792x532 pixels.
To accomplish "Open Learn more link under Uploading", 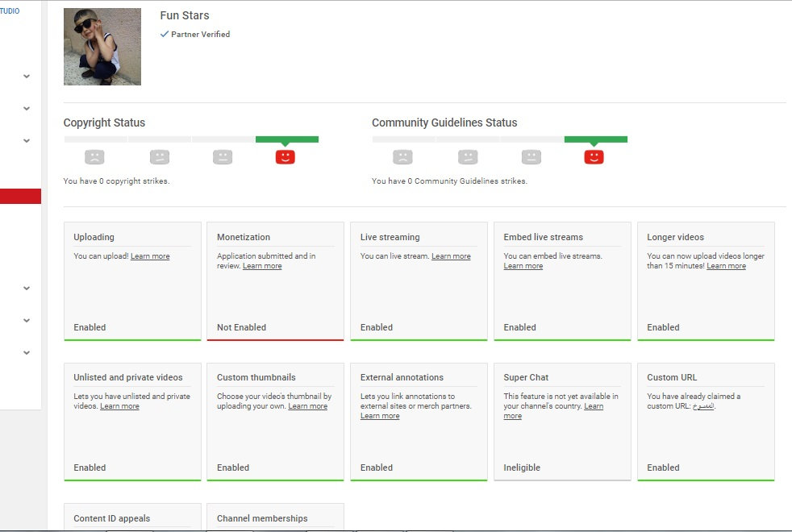I will click(x=150, y=256).
